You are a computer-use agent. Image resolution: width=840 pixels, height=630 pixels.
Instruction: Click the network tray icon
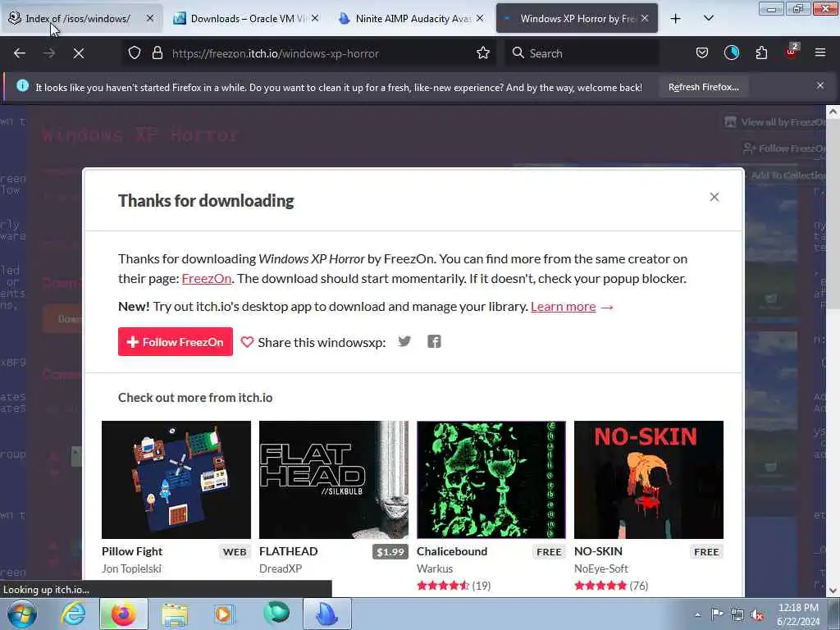pyautogui.click(x=737, y=614)
